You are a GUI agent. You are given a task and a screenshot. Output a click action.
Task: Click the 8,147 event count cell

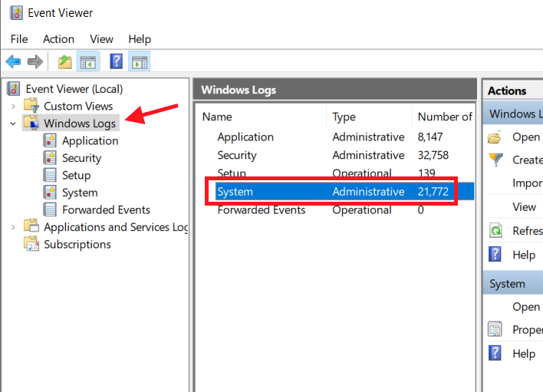pyautogui.click(x=429, y=137)
